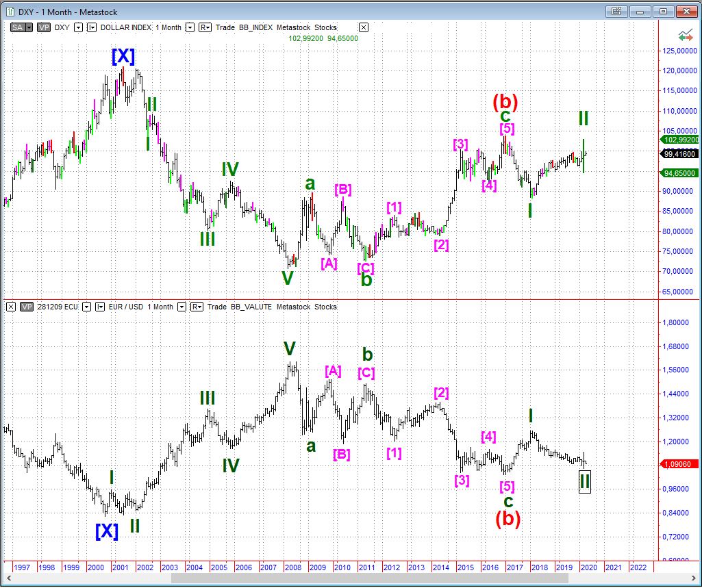Click the horizontal scrollbar thumb
This screenshot has width=702, height=588.
click(x=370, y=578)
